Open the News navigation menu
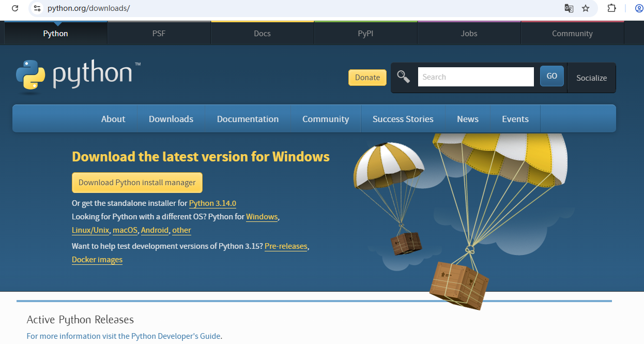 pyautogui.click(x=468, y=119)
